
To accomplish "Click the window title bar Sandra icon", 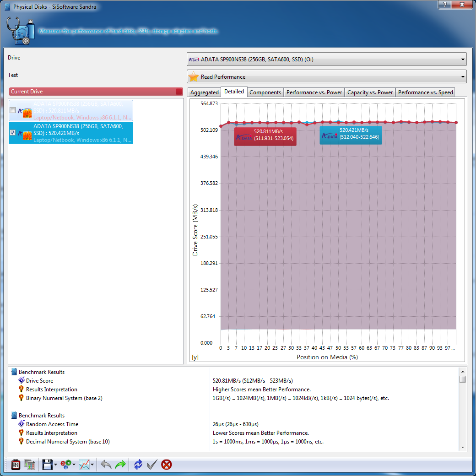I will 8,7.
